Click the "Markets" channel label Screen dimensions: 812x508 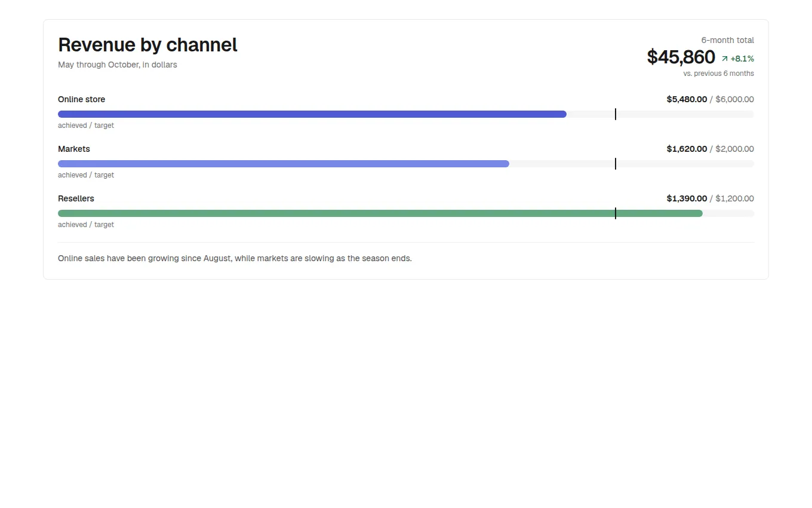74,149
